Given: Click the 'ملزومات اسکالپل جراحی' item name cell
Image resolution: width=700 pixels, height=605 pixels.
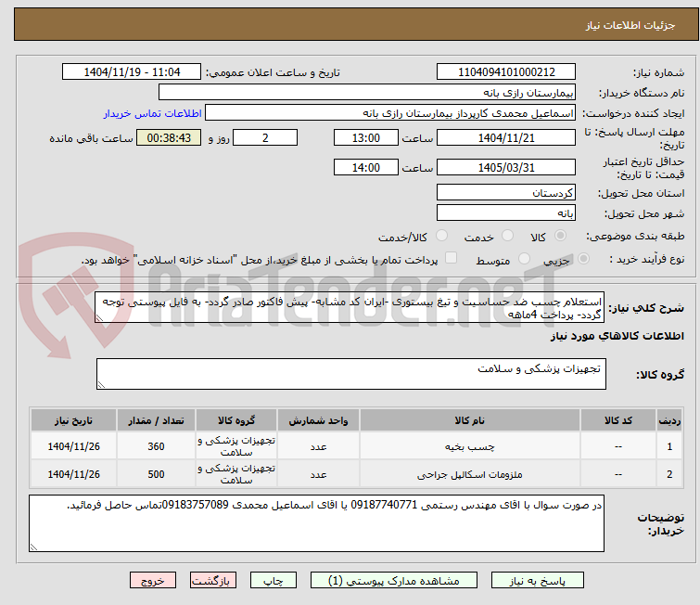Looking at the screenshot, I should tap(470, 474).
